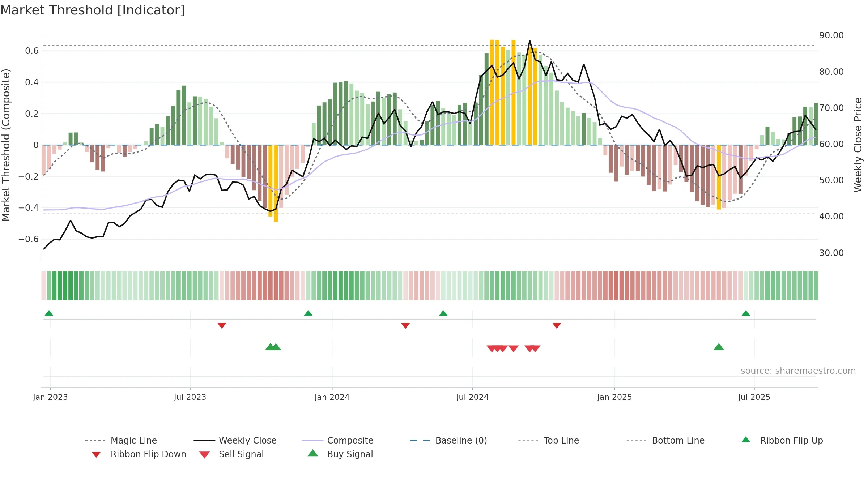The width and height of the screenshot is (868, 488).
Task: Toggle Ribbon Flip Down in the legend
Action: click(x=139, y=454)
